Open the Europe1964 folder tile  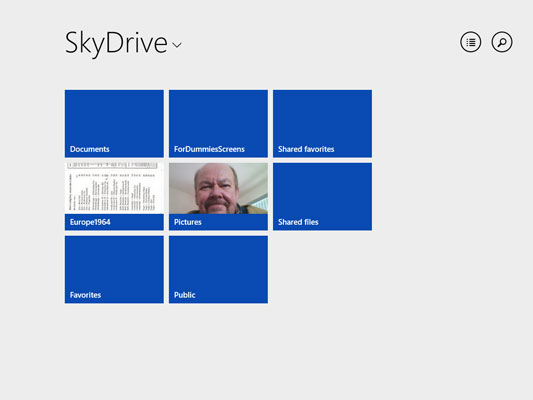pyautogui.click(x=114, y=196)
